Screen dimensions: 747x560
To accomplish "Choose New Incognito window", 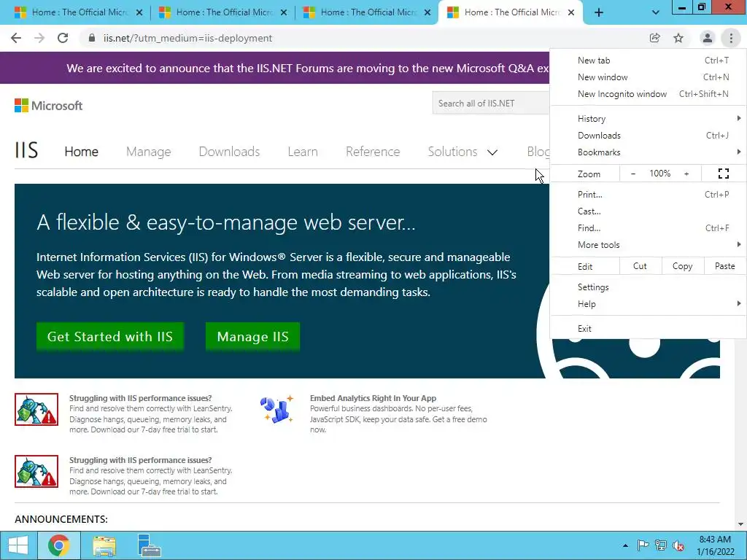I will tap(648, 94).
